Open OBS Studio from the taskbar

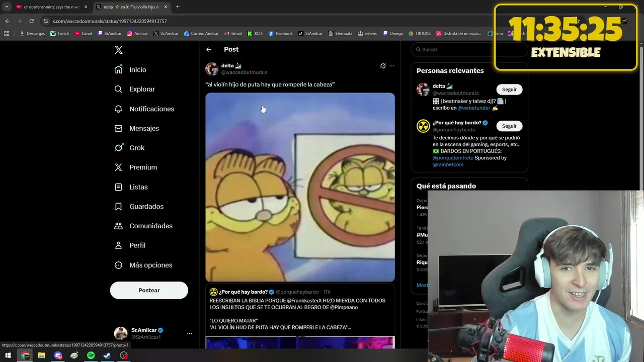coord(124,355)
